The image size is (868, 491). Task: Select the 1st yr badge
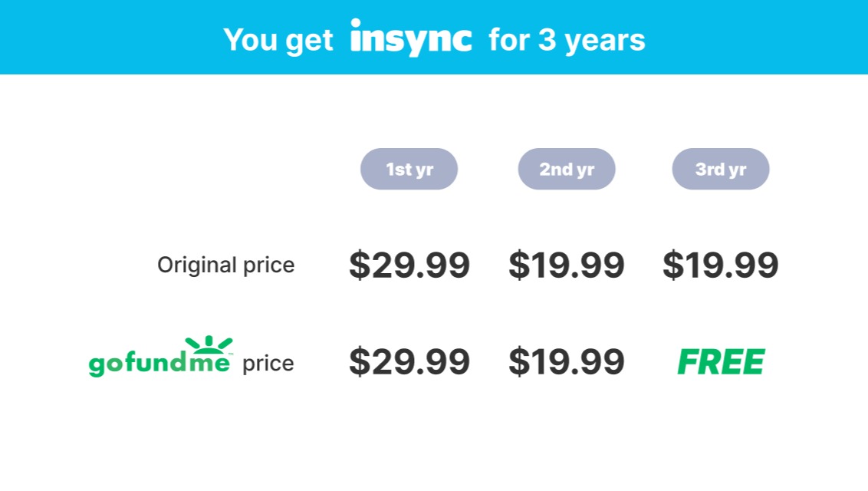click(x=409, y=169)
